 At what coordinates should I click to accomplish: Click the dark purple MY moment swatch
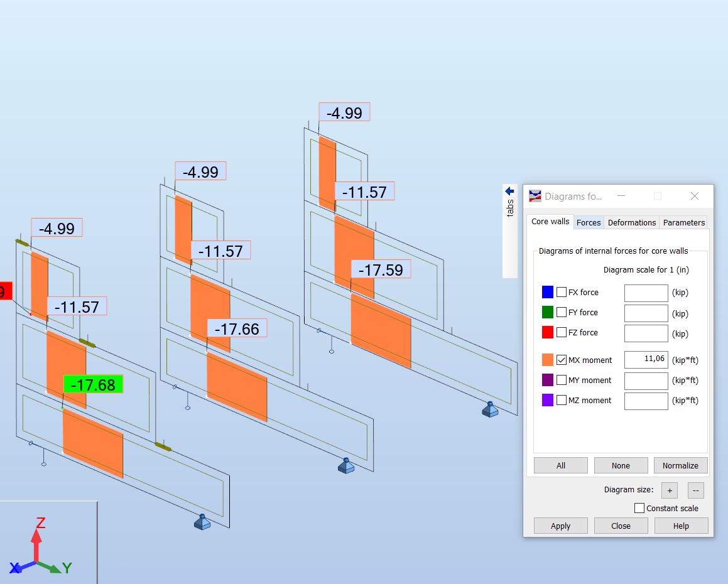[x=547, y=380]
